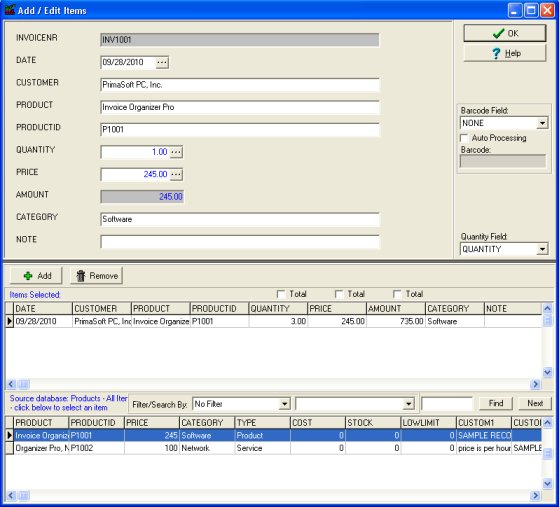The image size is (559, 507).
Task: Toggle the first Total checkbox
Action: 281,294
